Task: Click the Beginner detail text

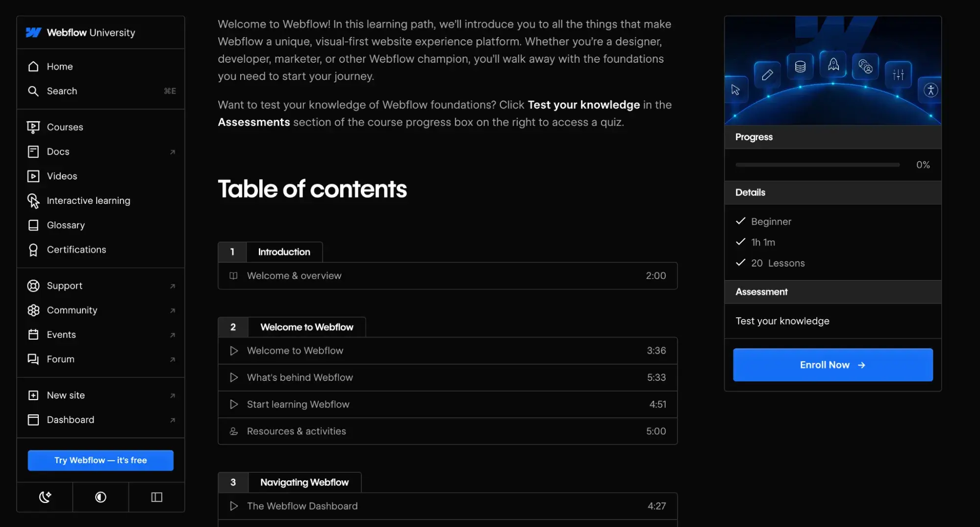Action: point(771,222)
